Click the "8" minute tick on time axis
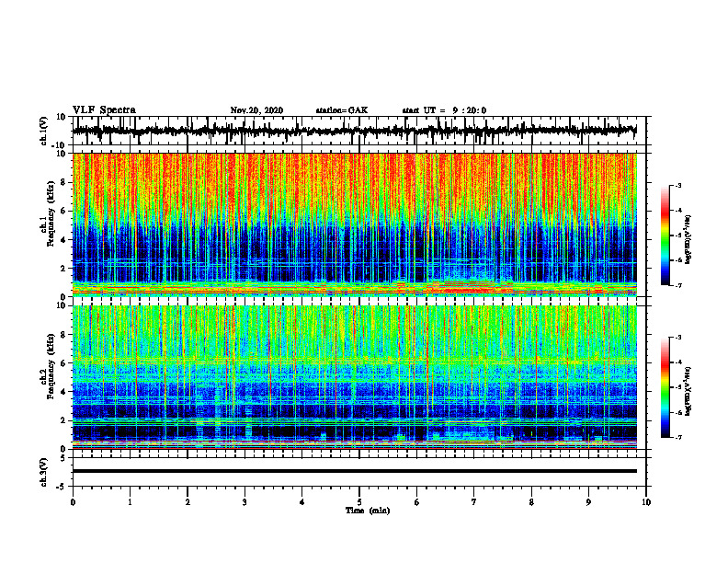The height and width of the screenshot is (563, 728). pyautogui.click(x=531, y=502)
